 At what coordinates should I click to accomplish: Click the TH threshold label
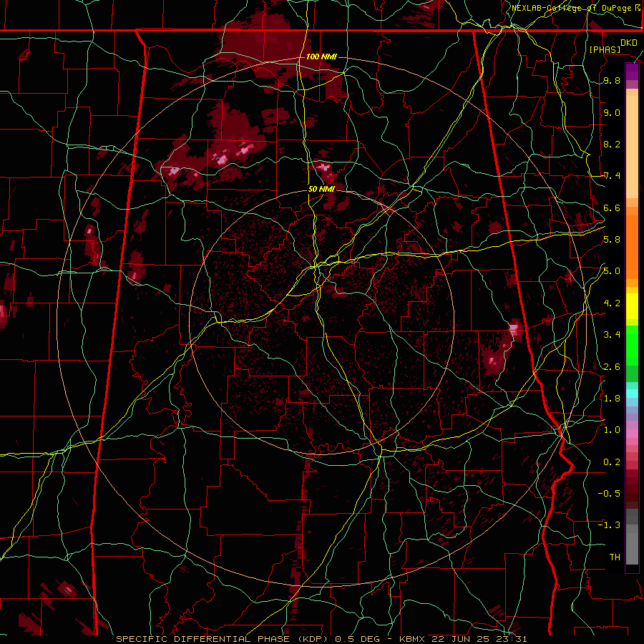(x=615, y=557)
